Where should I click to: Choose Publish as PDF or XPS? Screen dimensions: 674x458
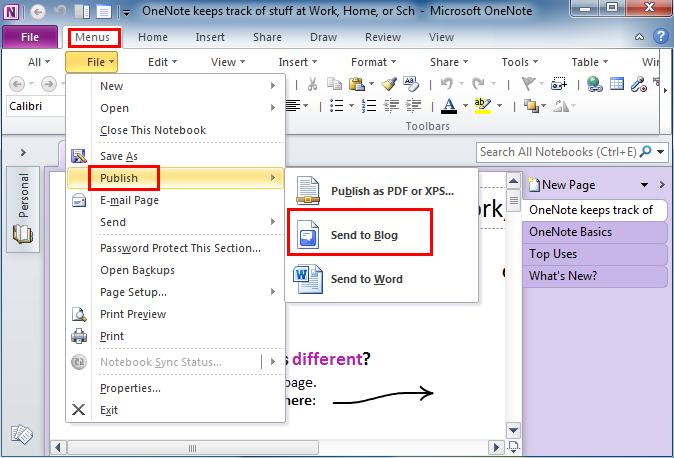tap(382, 191)
